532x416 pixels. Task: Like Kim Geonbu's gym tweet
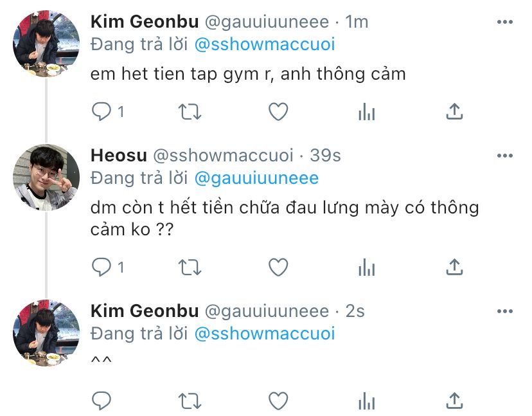click(278, 111)
